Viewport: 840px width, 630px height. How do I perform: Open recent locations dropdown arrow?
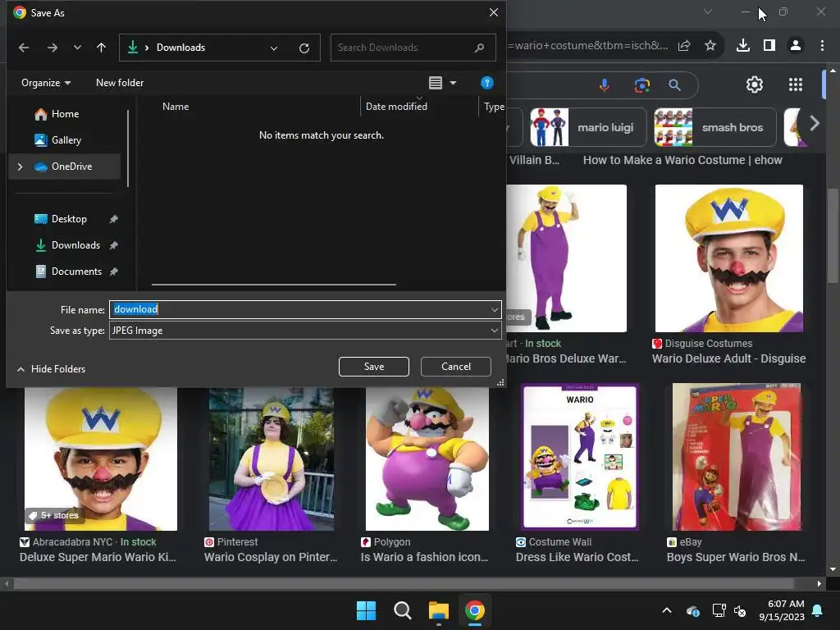pyautogui.click(x=77, y=48)
